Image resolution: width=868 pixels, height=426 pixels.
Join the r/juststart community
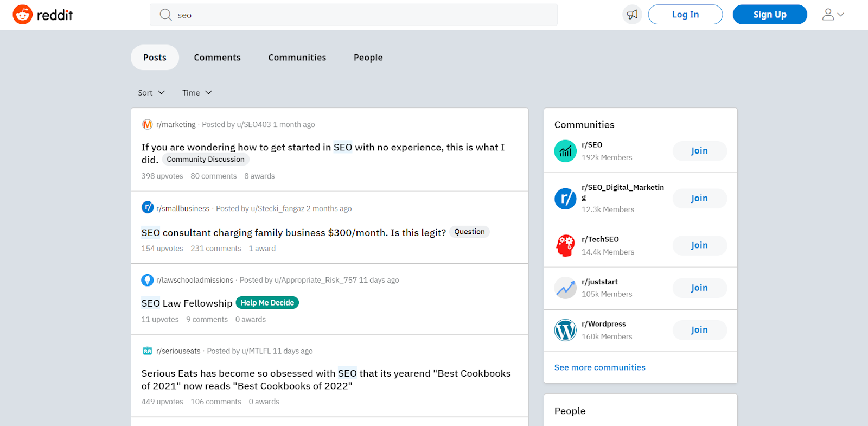(x=699, y=288)
